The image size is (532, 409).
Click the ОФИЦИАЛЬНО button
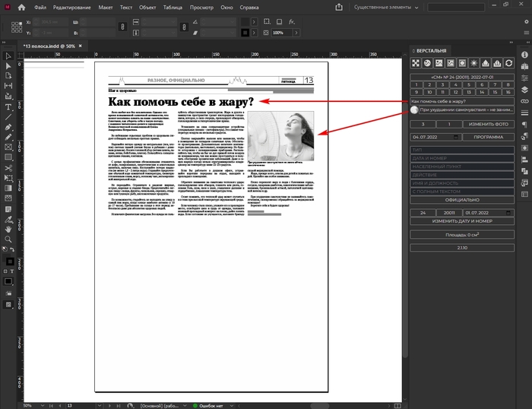(461, 200)
